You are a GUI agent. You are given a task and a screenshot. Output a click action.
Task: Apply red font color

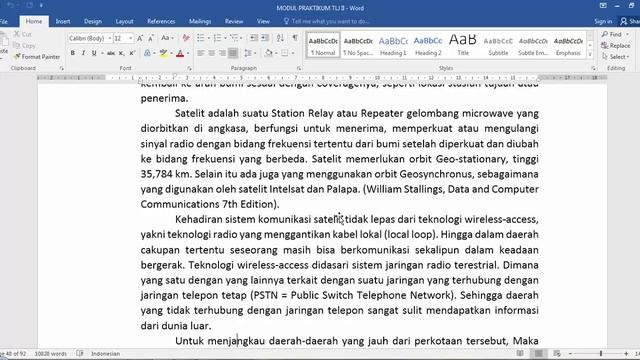[x=180, y=53]
